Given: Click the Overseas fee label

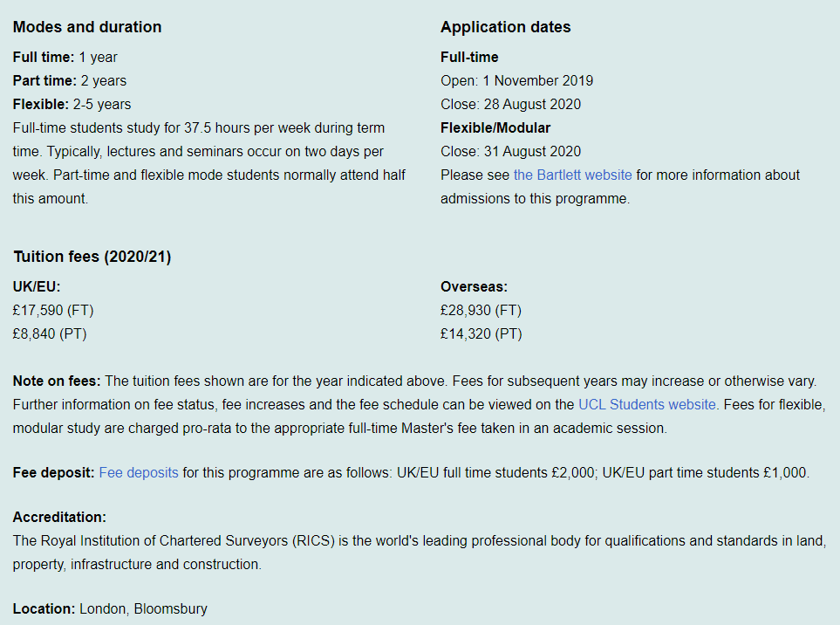Looking at the screenshot, I should tap(474, 287).
